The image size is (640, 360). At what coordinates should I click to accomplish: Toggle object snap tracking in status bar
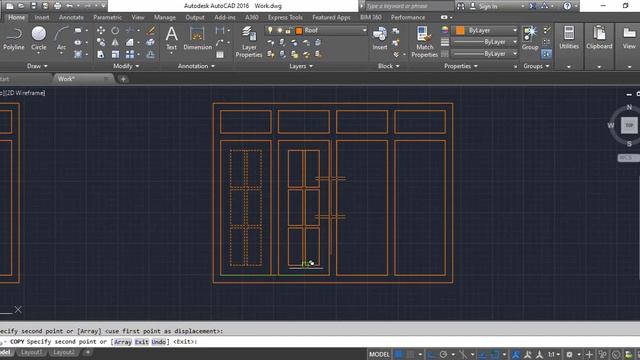pyautogui.click(x=482, y=354)
